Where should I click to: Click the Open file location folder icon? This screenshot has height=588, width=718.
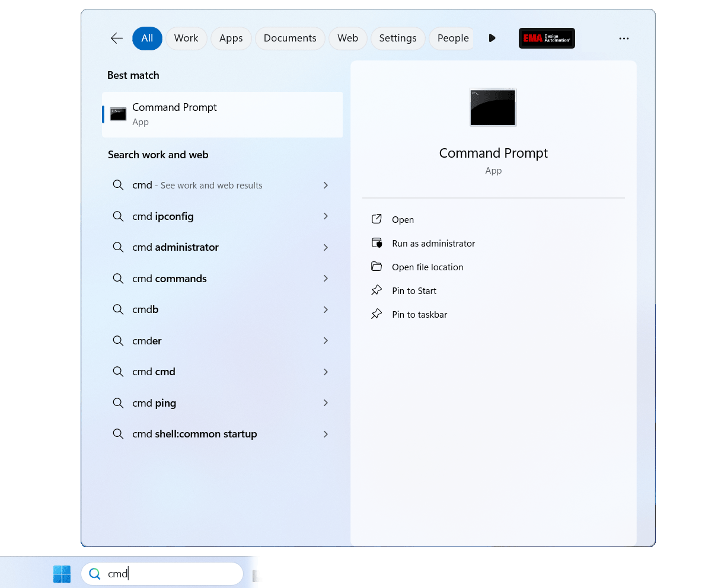tap(376, 266)
